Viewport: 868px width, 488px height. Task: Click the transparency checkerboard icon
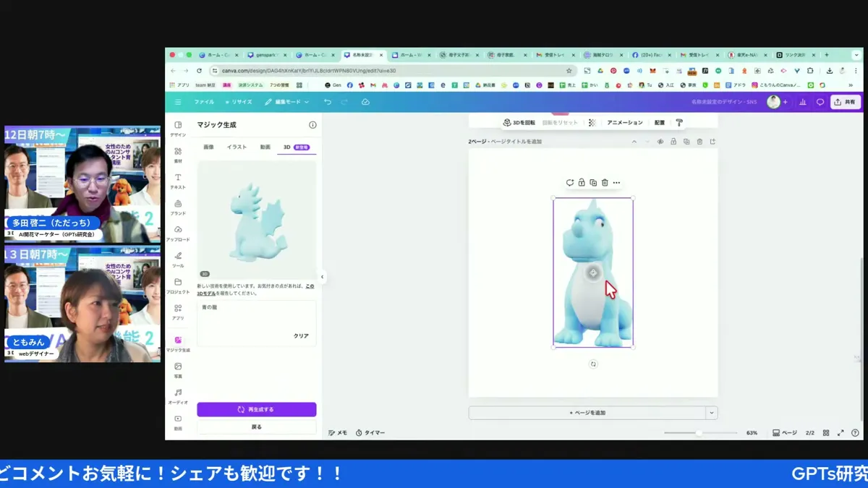click(x=592, y=123)
